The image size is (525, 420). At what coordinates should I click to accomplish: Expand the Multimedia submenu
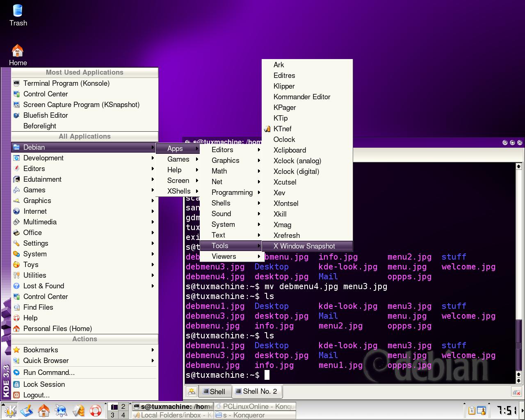84,222
